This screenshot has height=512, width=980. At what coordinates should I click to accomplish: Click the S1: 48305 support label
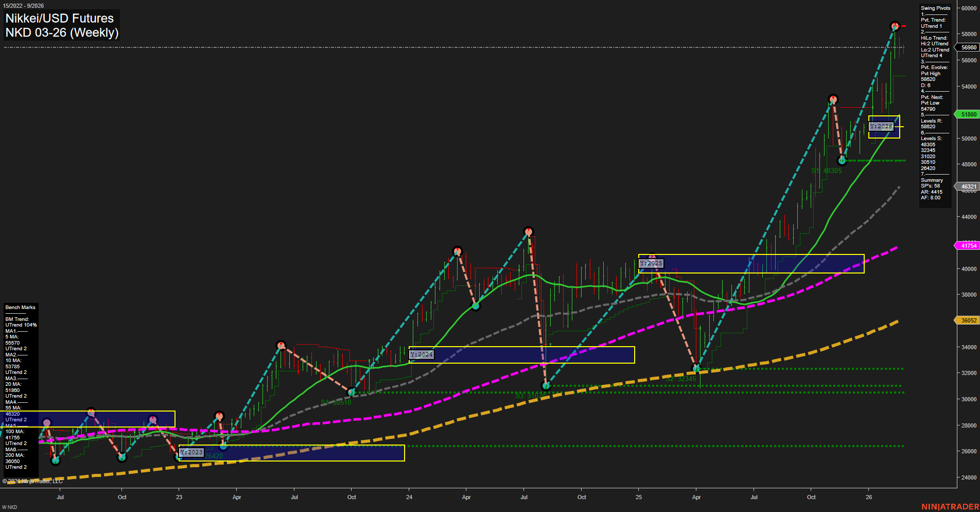(x=826, y=170)
